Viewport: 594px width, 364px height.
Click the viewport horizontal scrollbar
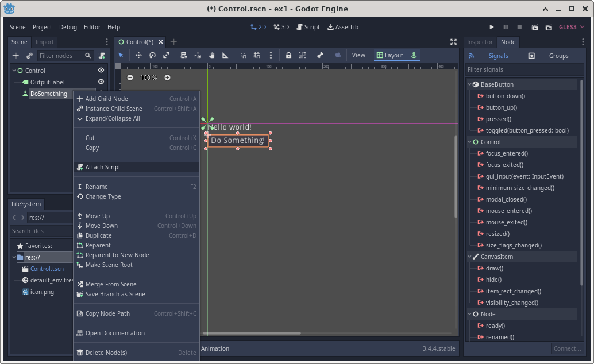click(x=252, y=334)
